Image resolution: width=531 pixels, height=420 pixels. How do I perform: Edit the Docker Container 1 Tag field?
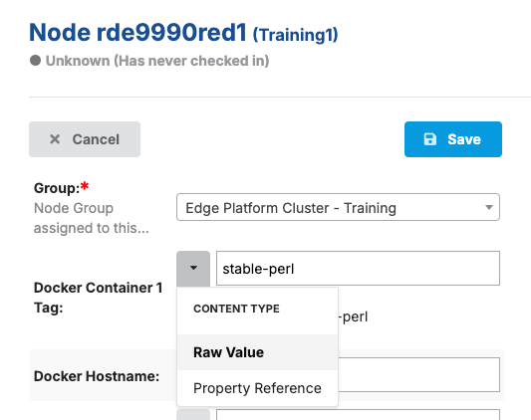click(x=358, y=269)
